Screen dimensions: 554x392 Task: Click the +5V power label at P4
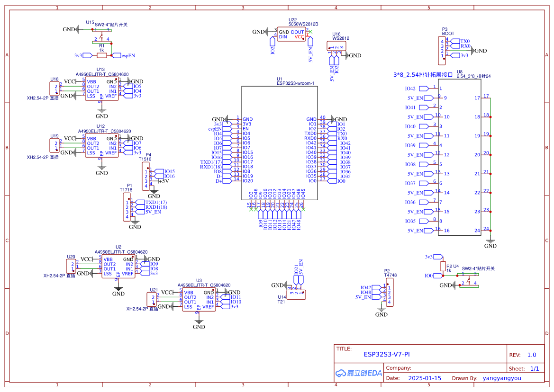point(164,181)
